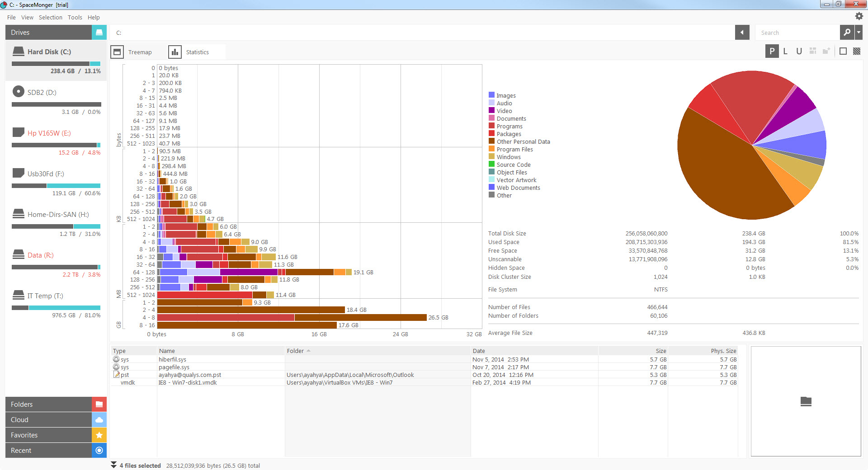Click the Statistics bar chart icon

coord(175,52)
